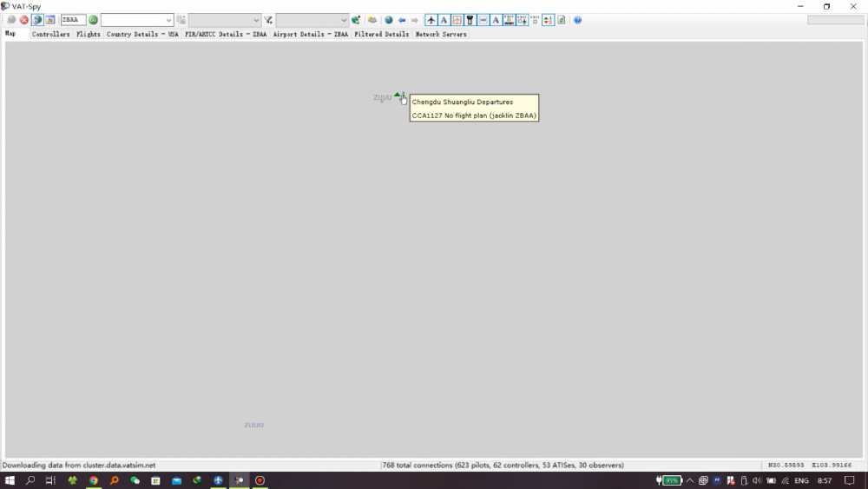Click the red stop icon in toolbar
The height and width of the screenshot is (489, 868).
coord(24,20)
